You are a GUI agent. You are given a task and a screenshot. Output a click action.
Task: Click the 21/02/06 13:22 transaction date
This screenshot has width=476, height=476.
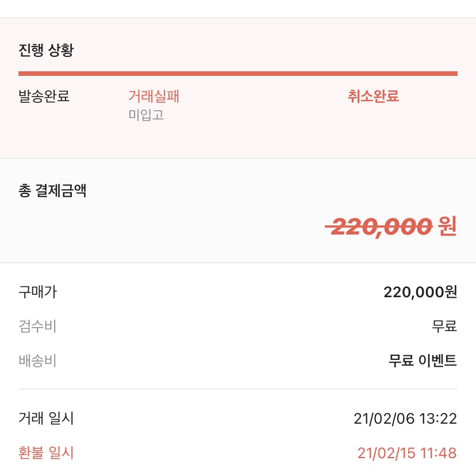405,419
